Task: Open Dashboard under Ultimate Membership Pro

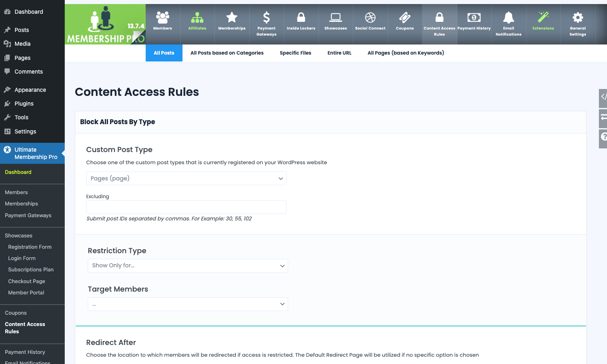Action: click(x=18, y=172)
